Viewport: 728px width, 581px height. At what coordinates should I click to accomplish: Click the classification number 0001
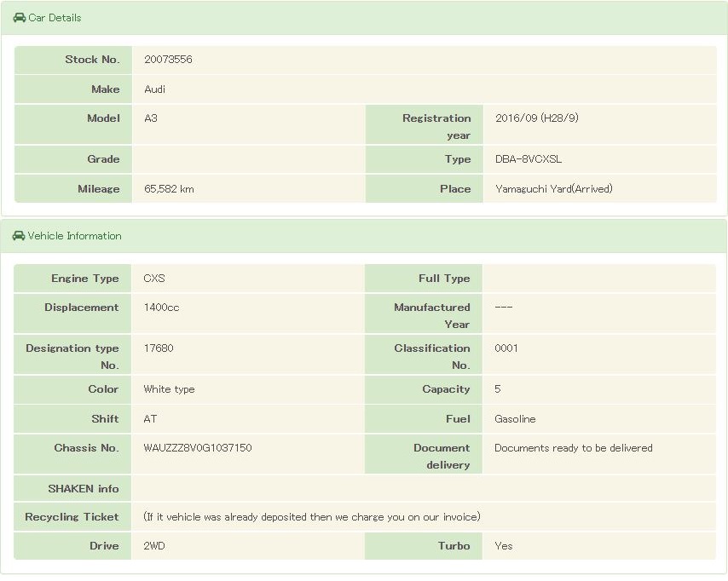(506, 348)
